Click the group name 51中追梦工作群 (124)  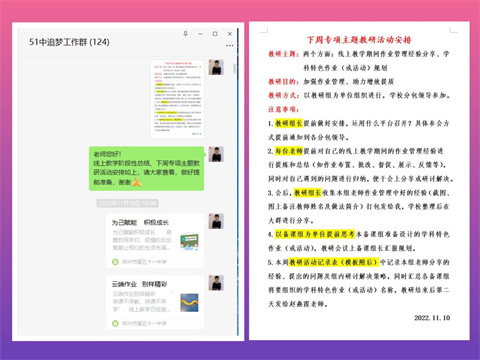click(69, 42)
